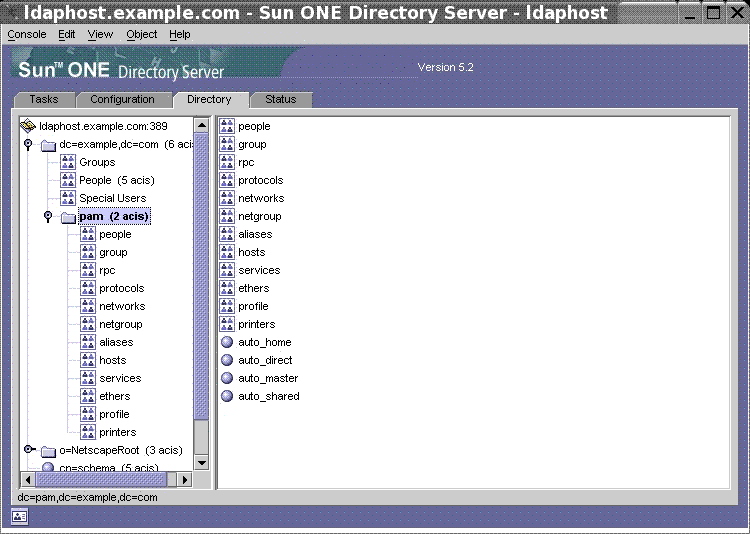Click the aliases icon in right pane
Image resolution: width=750 pixels, height=534 pixels.
227,234
